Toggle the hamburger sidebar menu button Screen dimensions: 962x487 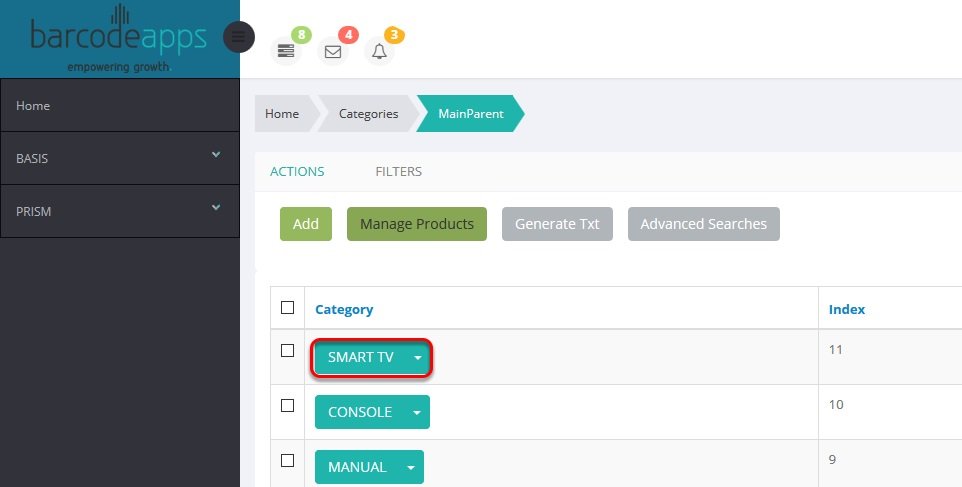[x=239, y=37]
